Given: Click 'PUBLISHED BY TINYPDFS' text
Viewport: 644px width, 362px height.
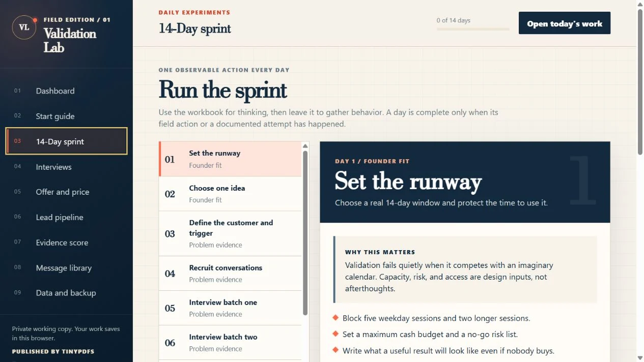Looking at the screenshot, I should tap(53, 351).
